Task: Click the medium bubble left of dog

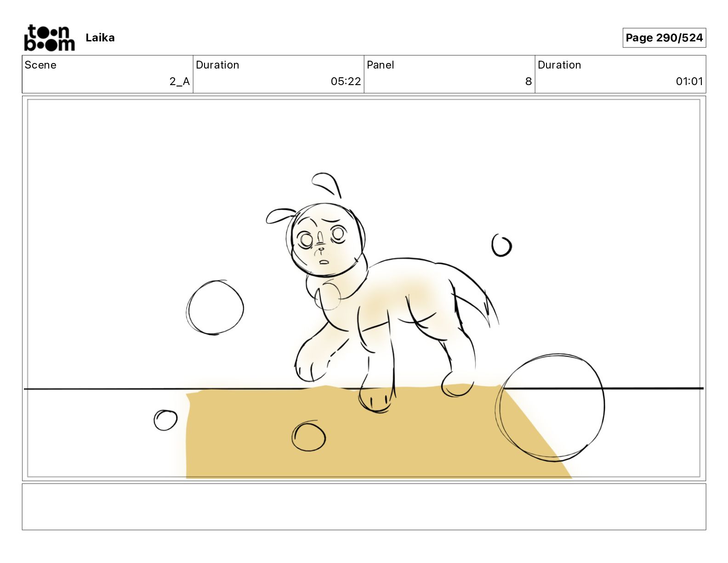Action: [215, 307]
